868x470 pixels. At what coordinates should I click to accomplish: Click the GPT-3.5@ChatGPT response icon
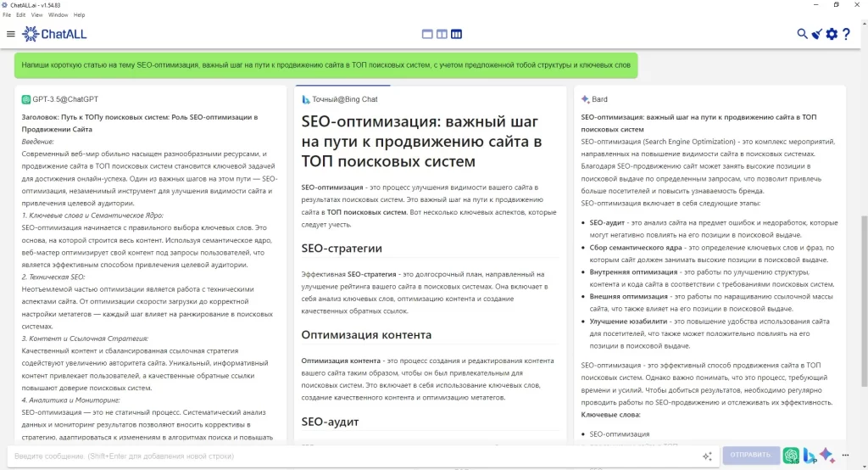(26, 99)
